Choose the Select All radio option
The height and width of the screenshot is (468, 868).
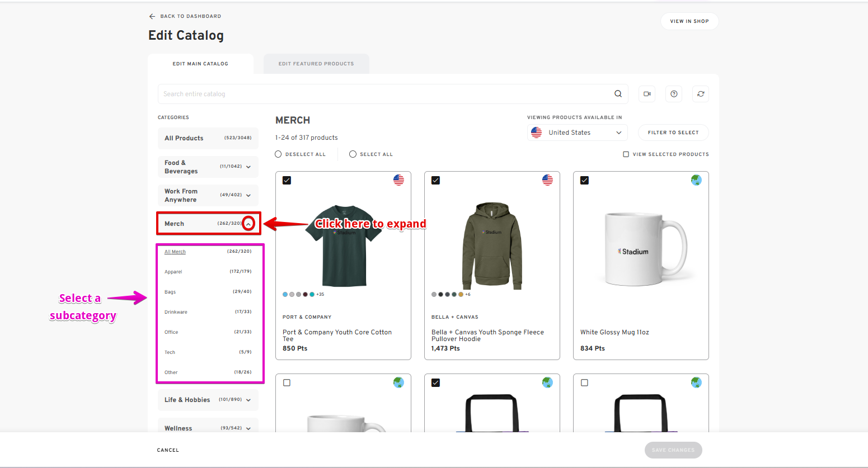click(x=353, y=154)
